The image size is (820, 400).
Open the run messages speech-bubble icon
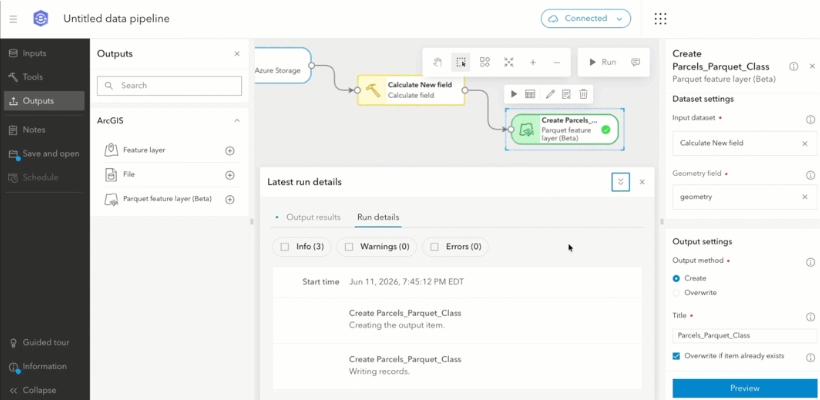coord(635,62)
